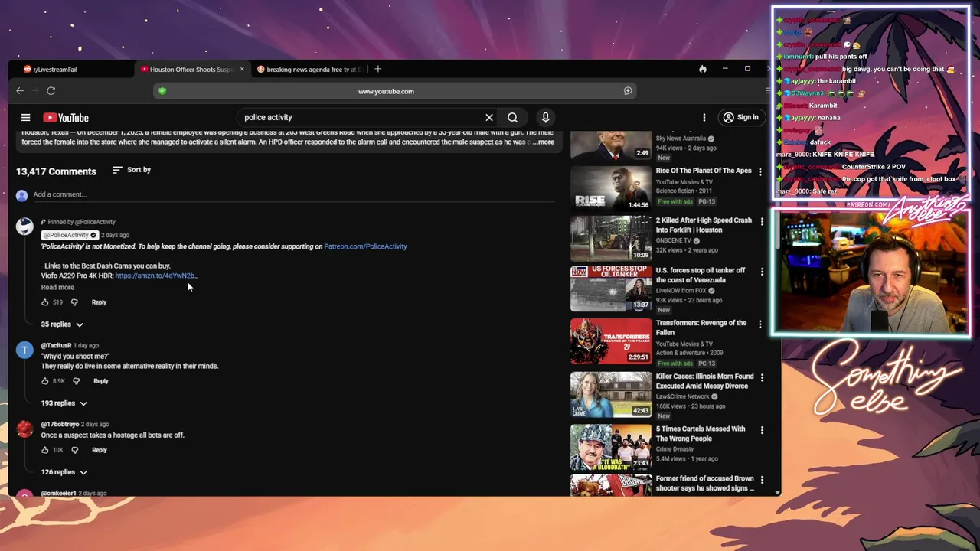
Task: Open options for Former friend of accused Brown shooter
Action: pyautogui.click(x=762, y=480)
